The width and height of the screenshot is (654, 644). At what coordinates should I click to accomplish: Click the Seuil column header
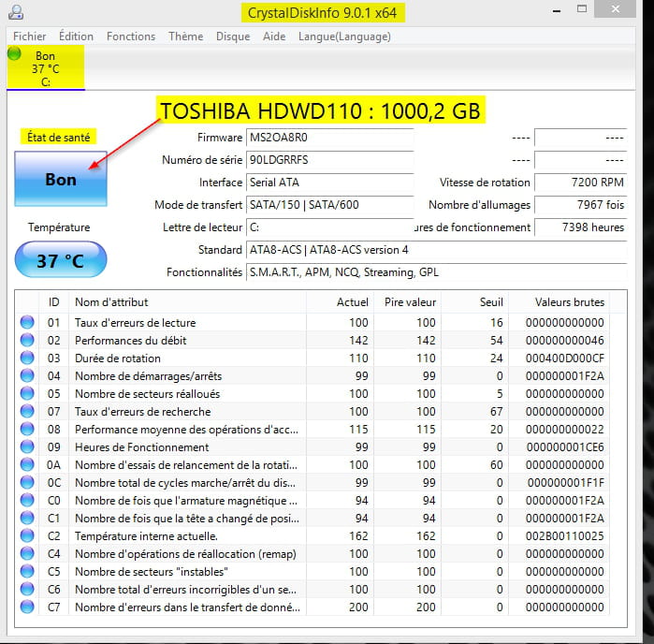tap(475, 302)
